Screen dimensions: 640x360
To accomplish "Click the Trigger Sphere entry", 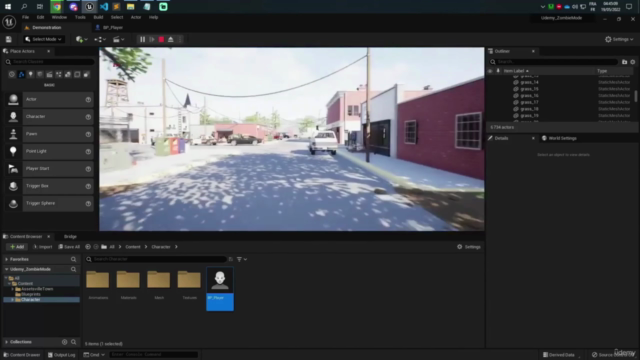I will pyautogui.click(x=50, y=203).
